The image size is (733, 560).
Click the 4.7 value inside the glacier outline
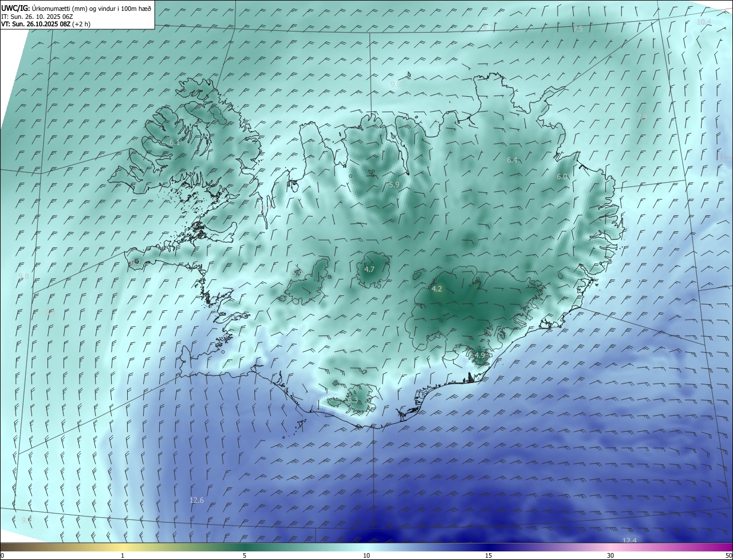(x=369, y=269)
